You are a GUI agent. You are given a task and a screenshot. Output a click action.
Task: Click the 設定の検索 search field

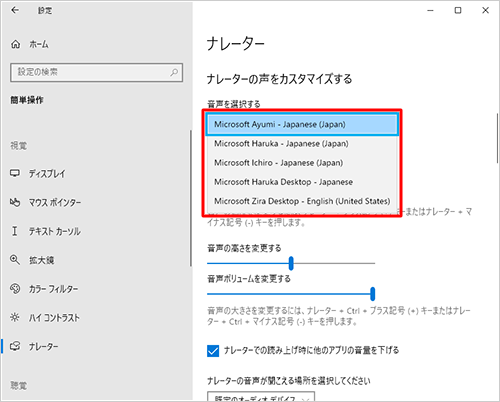[96, 72]
